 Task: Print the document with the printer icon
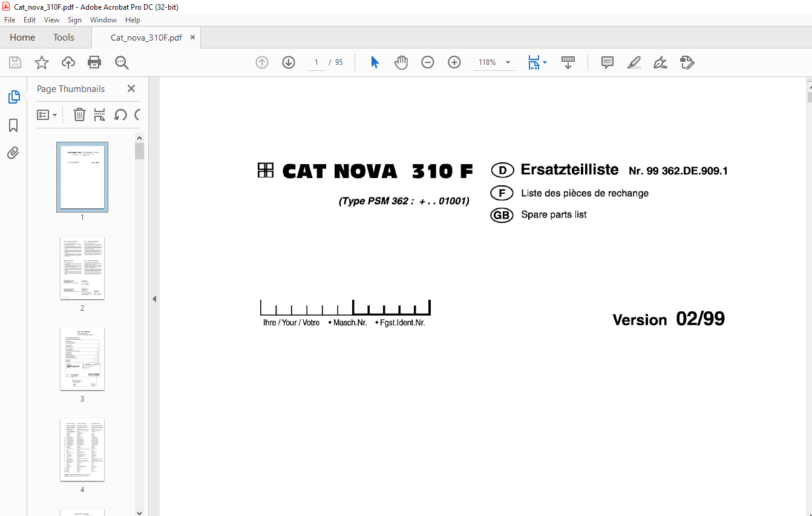94,62
